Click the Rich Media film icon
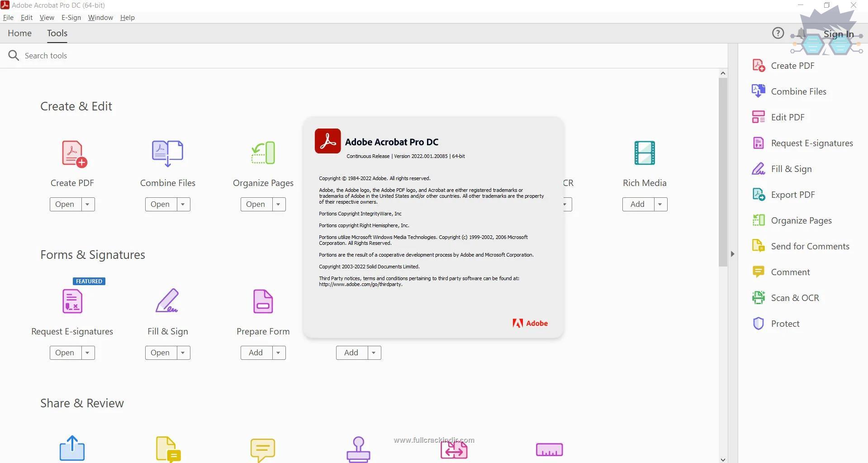The width and height of the screenshot is (868, 463). coord(645,153)
